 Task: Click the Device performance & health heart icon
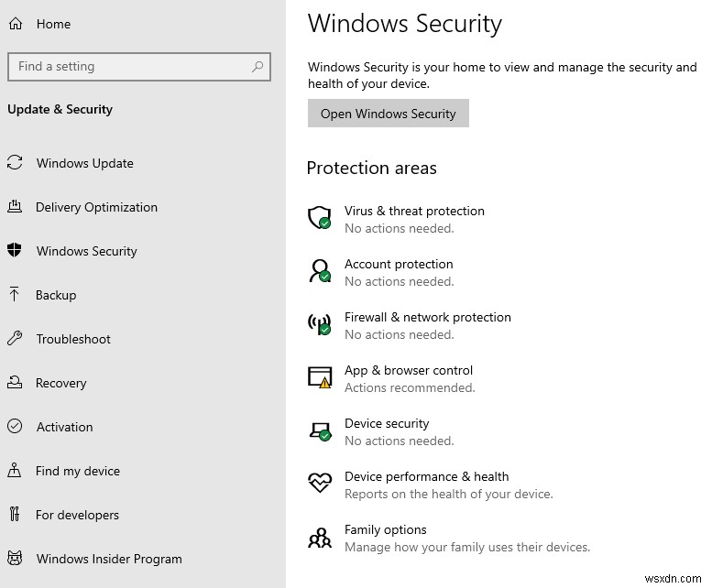[319, 483]
